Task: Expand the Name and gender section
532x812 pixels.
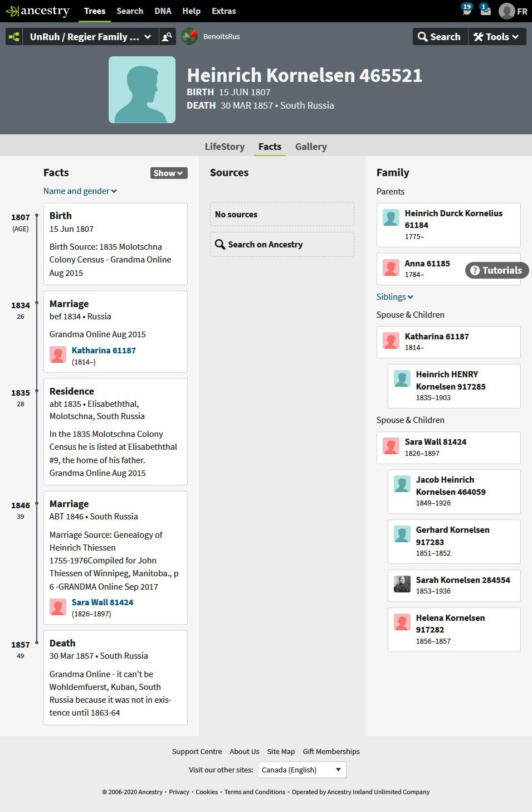Action: point(80,191)
